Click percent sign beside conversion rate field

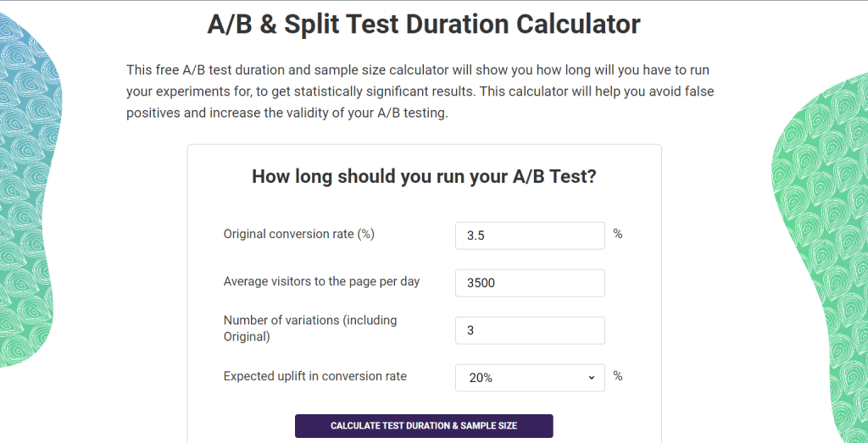[x=618, y=234]
